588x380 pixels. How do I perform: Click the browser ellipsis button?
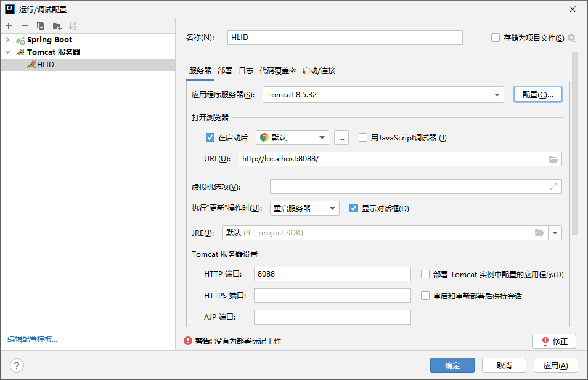click(x=341, y=137)
